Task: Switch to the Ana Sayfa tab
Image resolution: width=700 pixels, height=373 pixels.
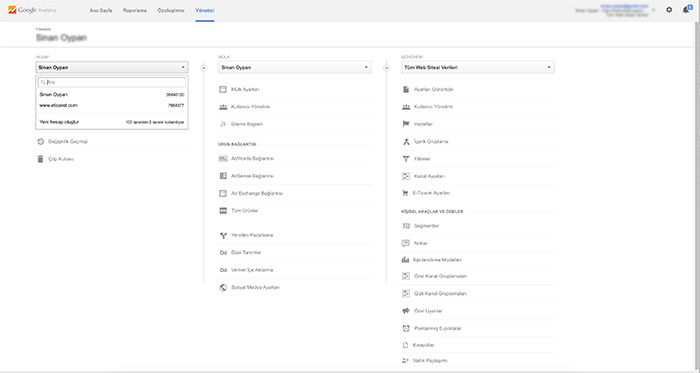Action: tap(101, 10)
